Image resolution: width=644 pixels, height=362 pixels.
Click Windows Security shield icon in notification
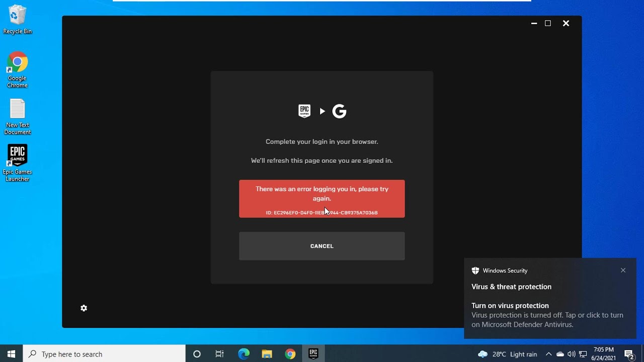475,270
